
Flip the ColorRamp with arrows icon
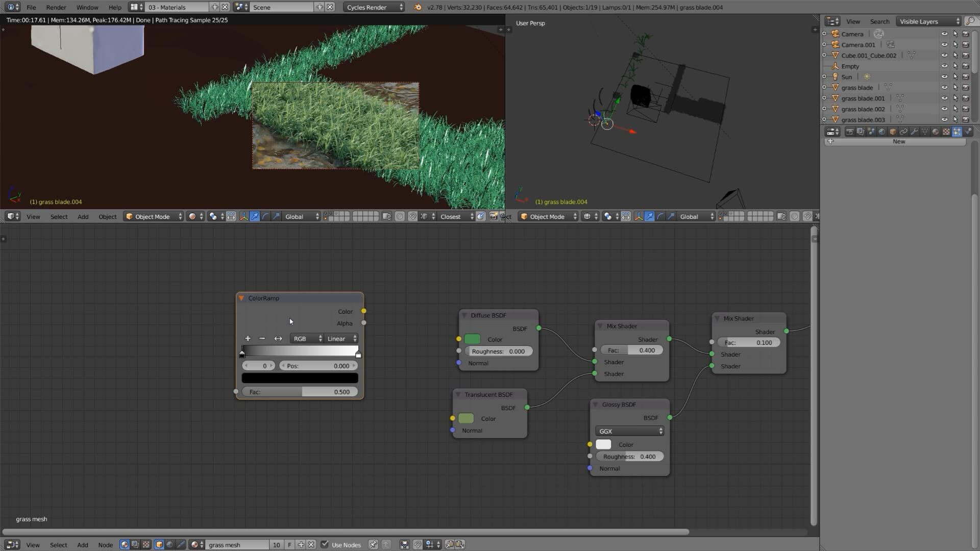click(278, 338)
